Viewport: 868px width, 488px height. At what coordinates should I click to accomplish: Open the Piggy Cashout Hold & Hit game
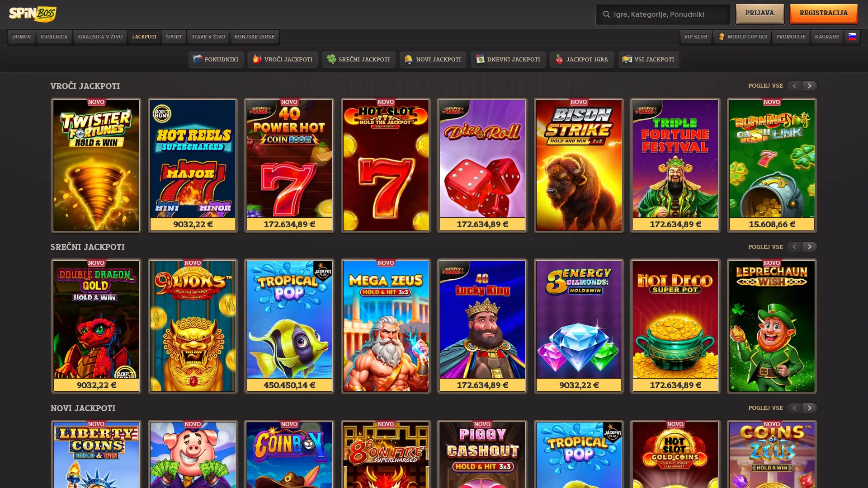[x=482, y=455]
